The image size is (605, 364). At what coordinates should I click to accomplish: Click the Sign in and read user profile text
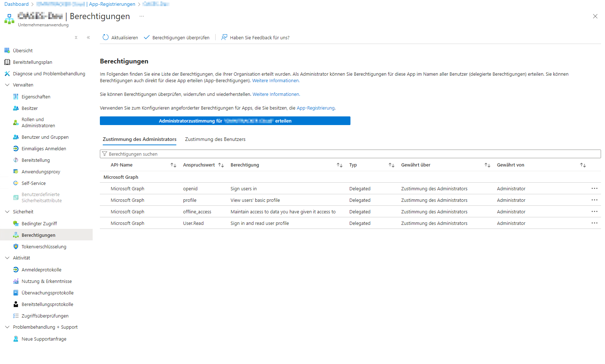click(x=260, y=223)
